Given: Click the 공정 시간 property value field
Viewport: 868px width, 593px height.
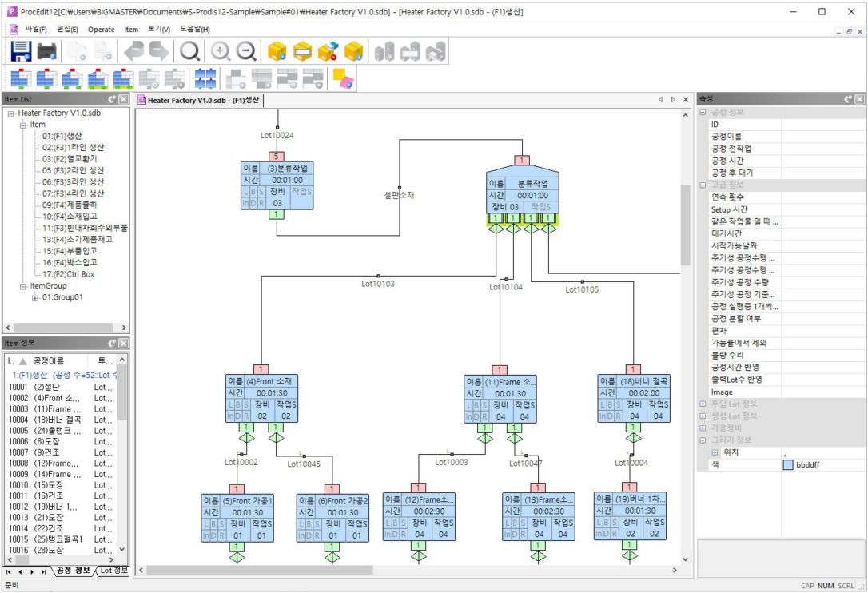Looking at the screenshot, I should (823, 161).
